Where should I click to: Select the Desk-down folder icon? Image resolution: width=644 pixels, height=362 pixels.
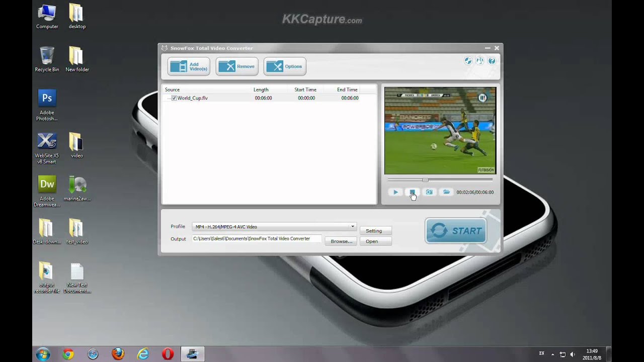pyautogui.click(x=47, y=231)
